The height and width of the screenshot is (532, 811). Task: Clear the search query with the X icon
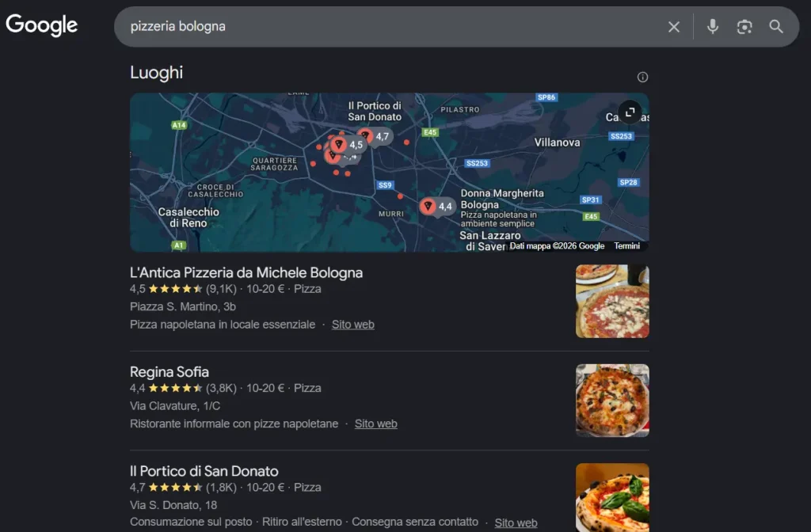pos(673,27)
